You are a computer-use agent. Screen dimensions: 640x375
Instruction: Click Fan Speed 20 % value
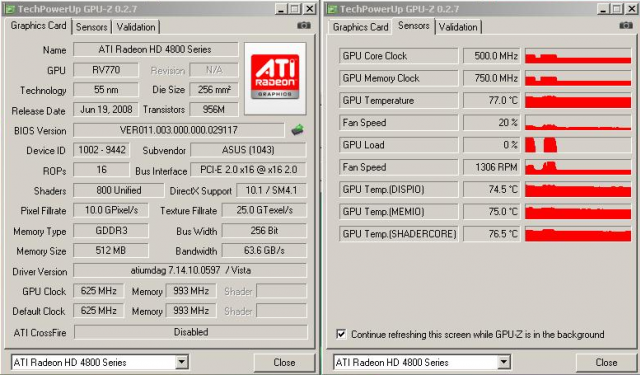[x=491, y=122]
